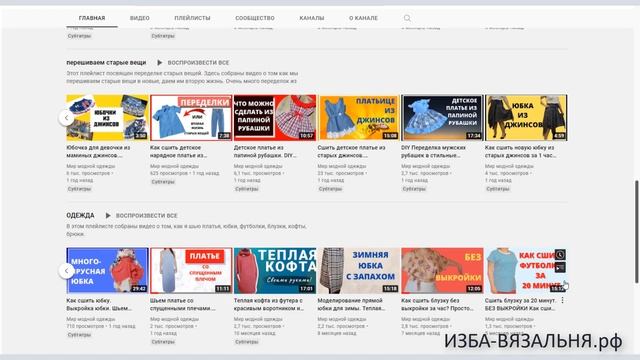The image size is (640, 360).
Task: Open 'Без выкройки' blouse thumbnail
Action: [442, 270]
